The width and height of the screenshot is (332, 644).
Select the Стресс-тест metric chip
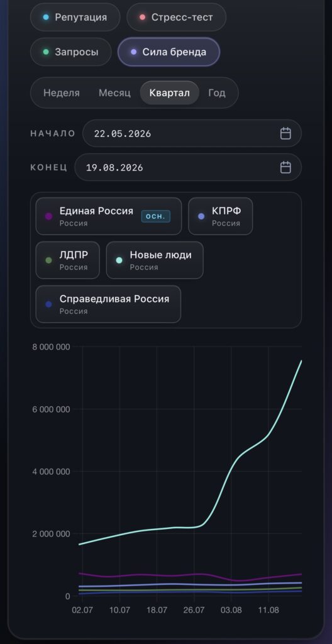(x=176, y=17)
